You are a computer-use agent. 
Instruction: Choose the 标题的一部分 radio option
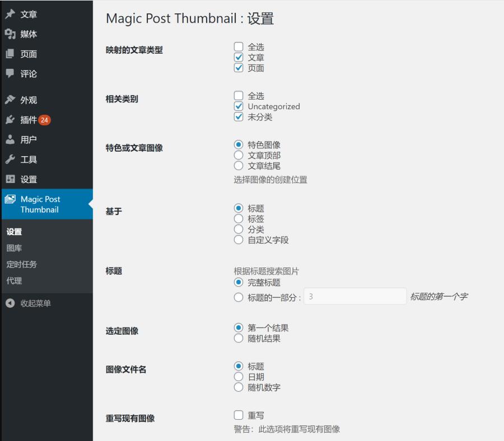pos(239,297)
